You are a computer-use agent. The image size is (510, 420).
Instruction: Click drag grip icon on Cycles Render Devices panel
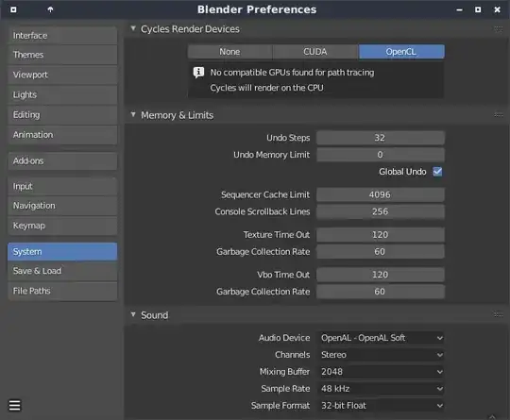click(x=499, y=29)
